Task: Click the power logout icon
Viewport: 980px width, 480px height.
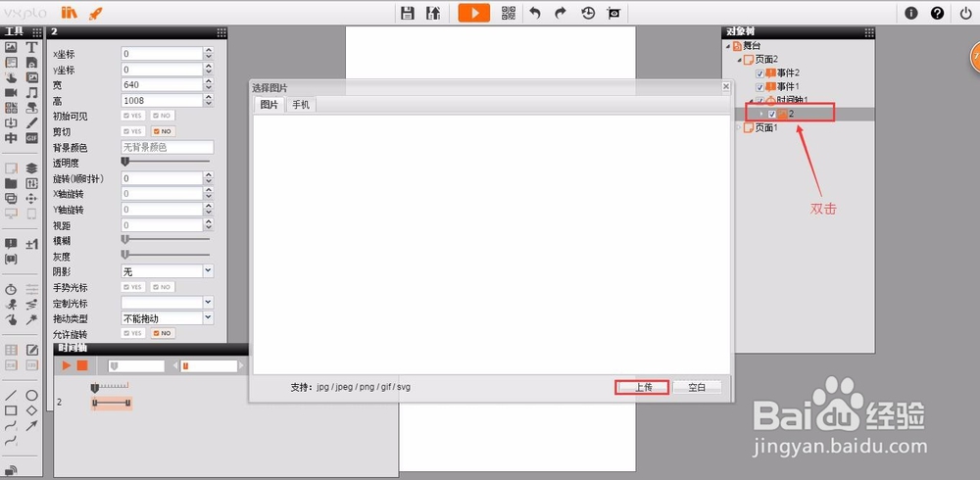Action: point(966,13)
